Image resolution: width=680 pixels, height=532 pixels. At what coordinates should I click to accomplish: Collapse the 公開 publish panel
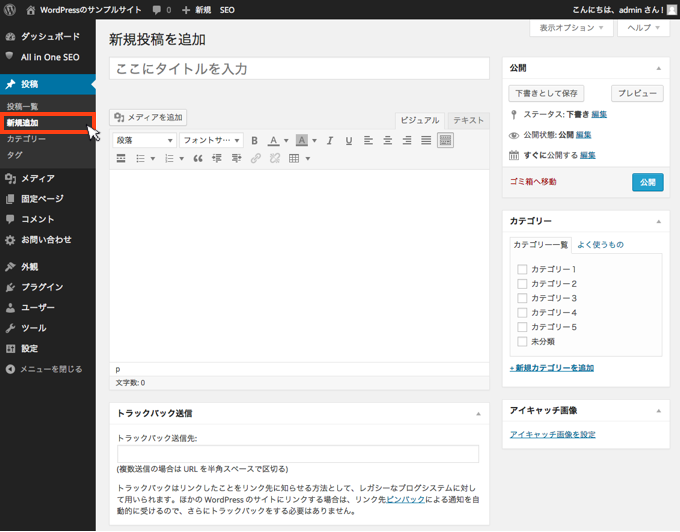(x=659, y=69)
